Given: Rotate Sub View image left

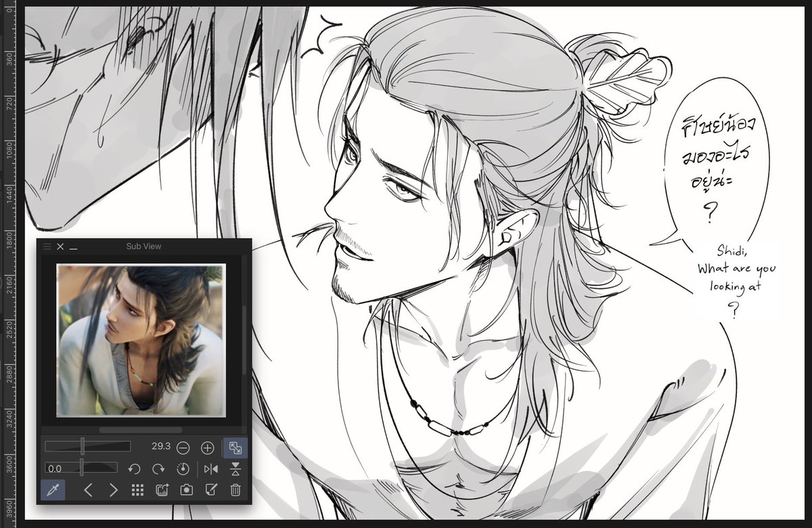Looking at the screenshot, I should (x=134, y=468).
